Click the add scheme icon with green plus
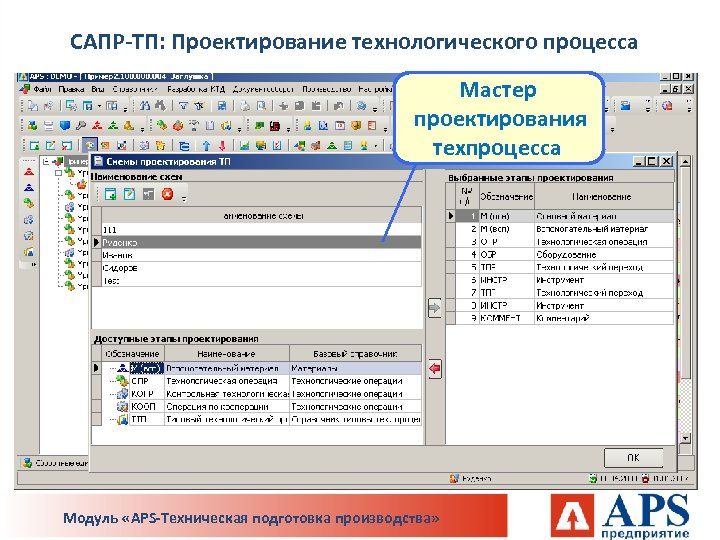 point(110,195)
